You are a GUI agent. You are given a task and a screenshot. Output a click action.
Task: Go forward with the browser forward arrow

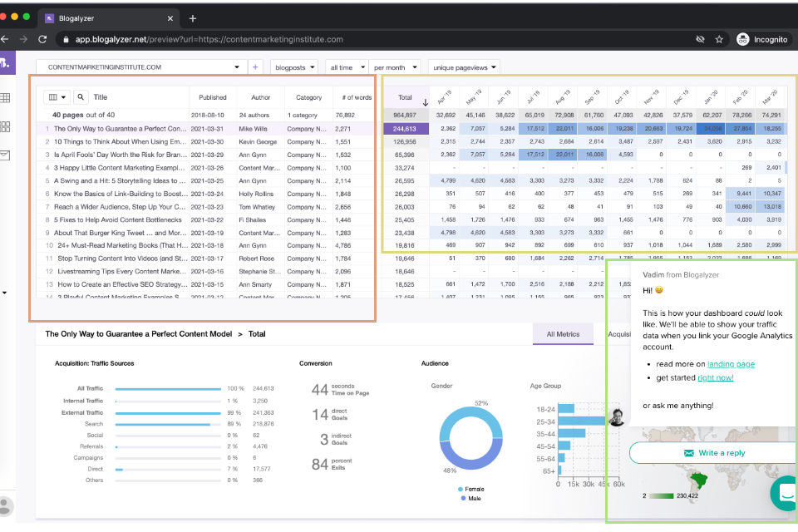point(23,39)
